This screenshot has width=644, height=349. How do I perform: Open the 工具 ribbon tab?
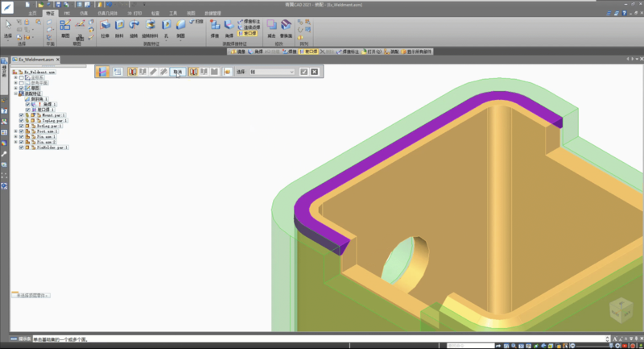172,14
